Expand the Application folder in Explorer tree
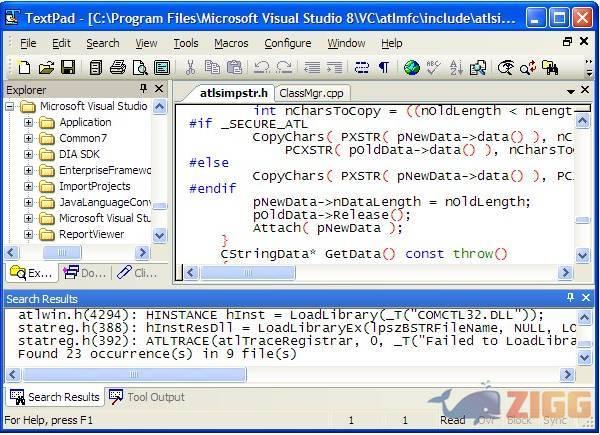600x435 pixels. (28, 122)
